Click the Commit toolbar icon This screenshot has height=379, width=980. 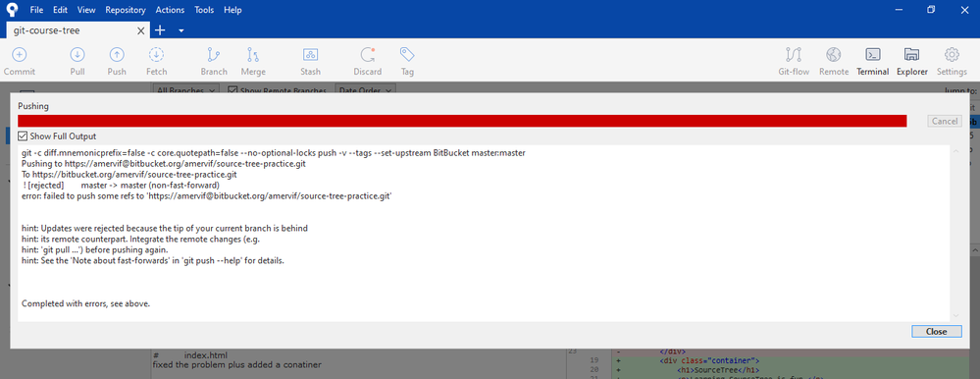20,54
